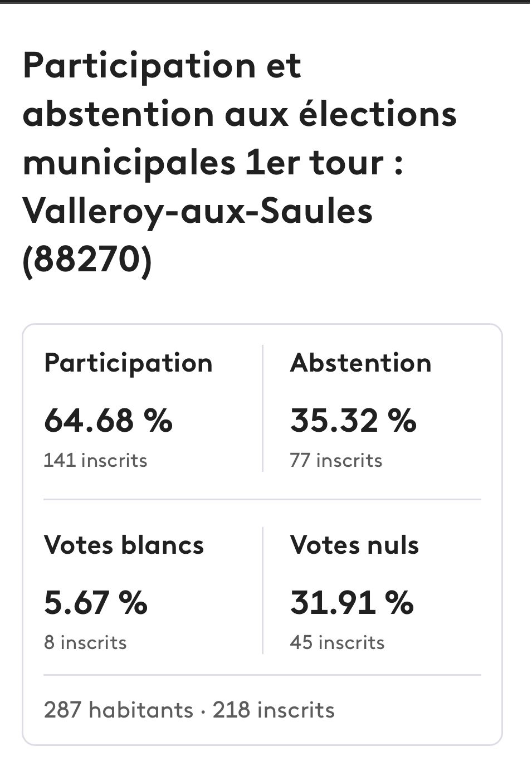Select the 5.67 % blank votes figure

tap(96, 602)
